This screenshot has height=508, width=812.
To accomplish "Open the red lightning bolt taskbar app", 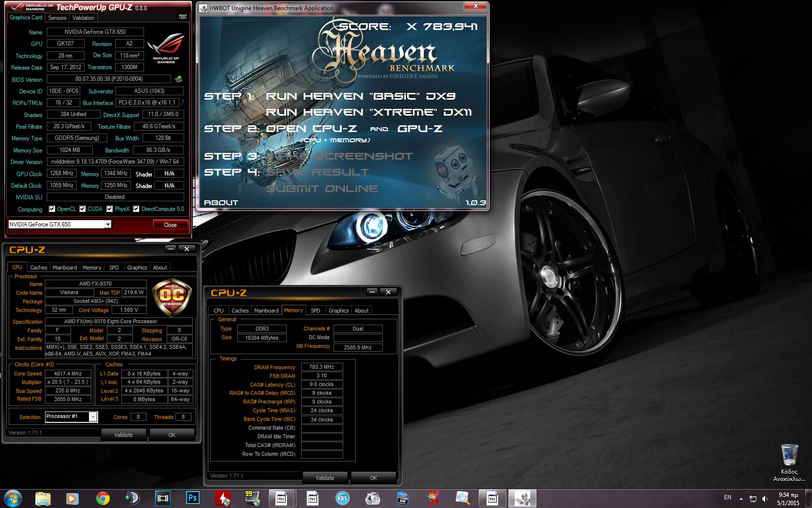I will pyautogui.click(x=222, y=498).
